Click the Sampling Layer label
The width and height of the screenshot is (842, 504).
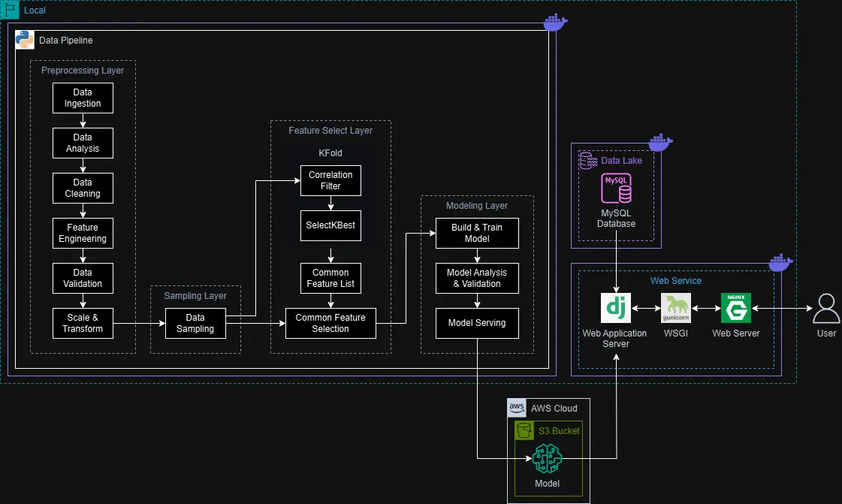[x=195, y=296]
